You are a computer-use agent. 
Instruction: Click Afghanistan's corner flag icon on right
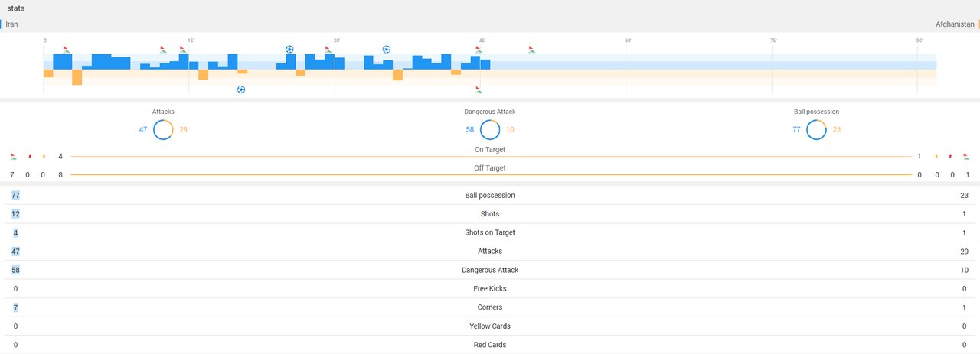coord(967,156)
